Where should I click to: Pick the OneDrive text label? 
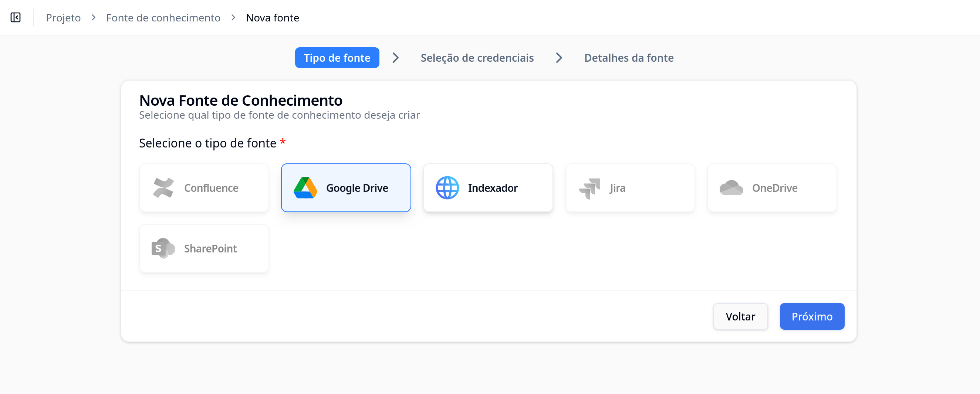[774, 188]
